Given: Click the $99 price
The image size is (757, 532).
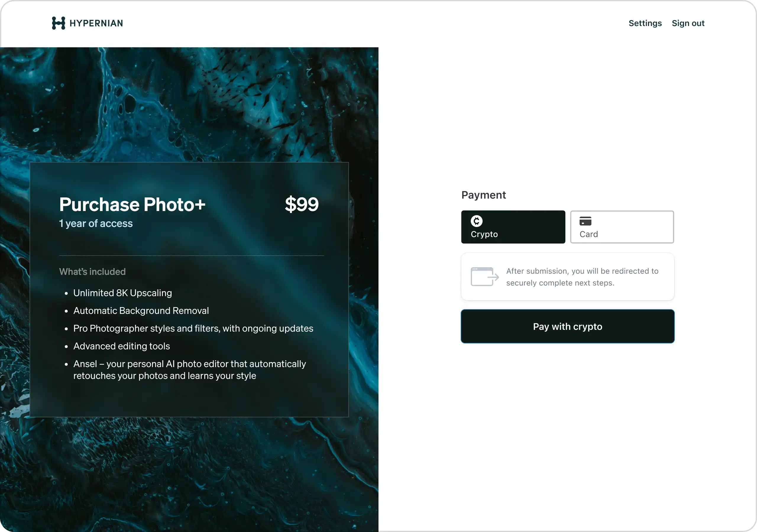Looking at the screenshot, I should [x=301, y=204].
